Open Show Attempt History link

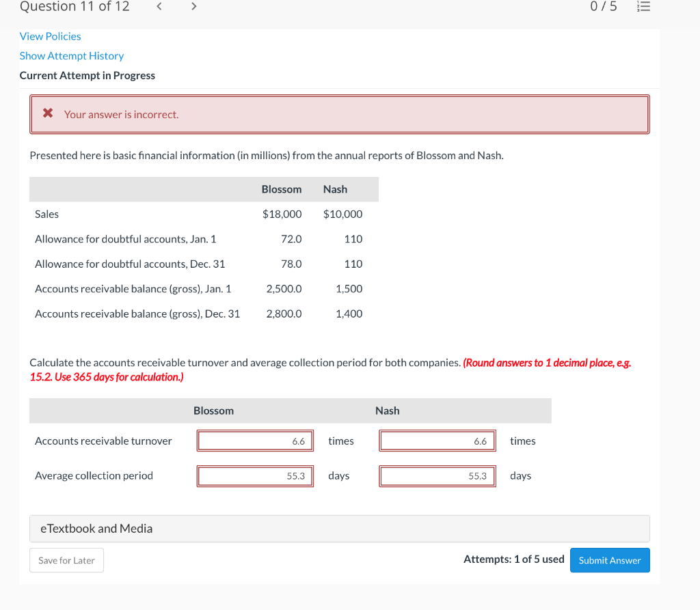click(x=72, y=56)
